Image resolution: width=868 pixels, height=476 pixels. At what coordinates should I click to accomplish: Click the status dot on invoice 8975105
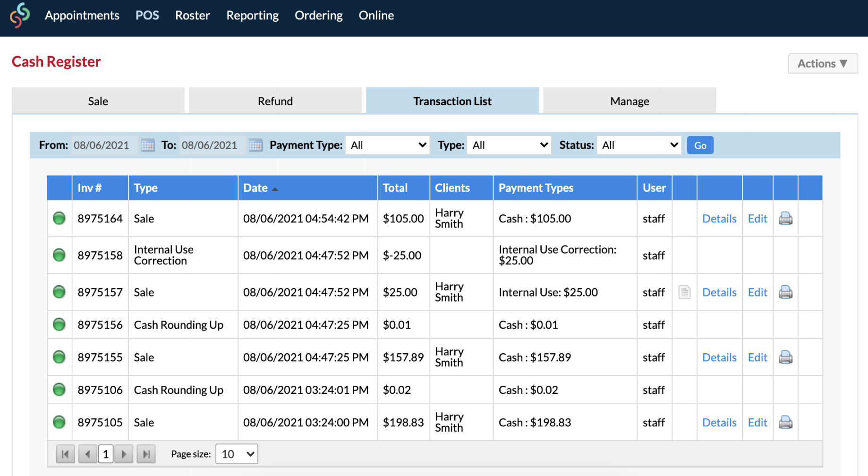click(59, 422)
